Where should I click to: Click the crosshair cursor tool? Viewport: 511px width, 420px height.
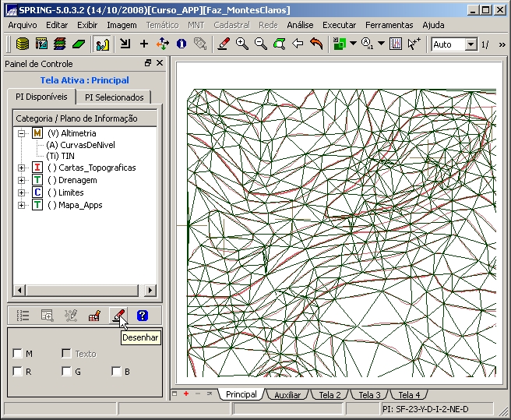pyautogui.click(x=144, y=44)
